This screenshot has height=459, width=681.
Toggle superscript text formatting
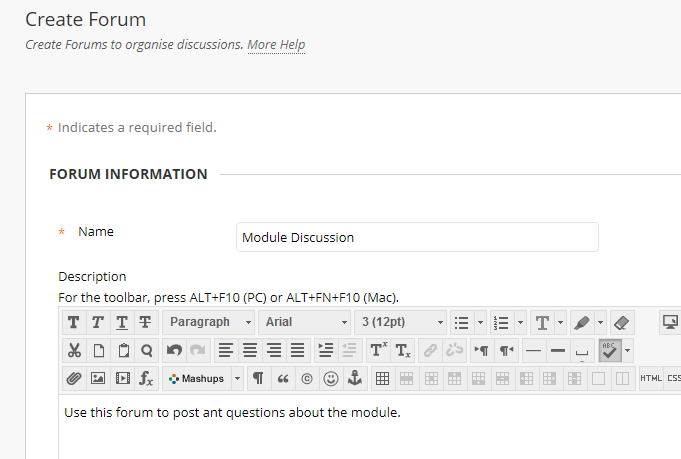pyautogui.click(x=378, y=350)
